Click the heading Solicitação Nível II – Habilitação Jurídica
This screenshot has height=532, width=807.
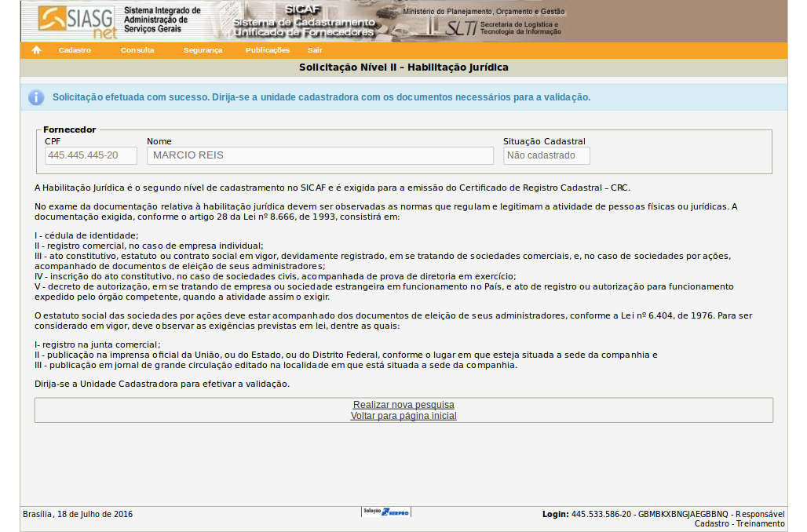click(x=404, y=67)
